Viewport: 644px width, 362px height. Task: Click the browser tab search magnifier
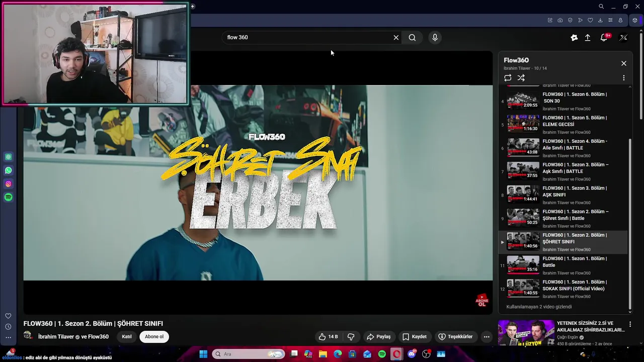coord(601,7)
